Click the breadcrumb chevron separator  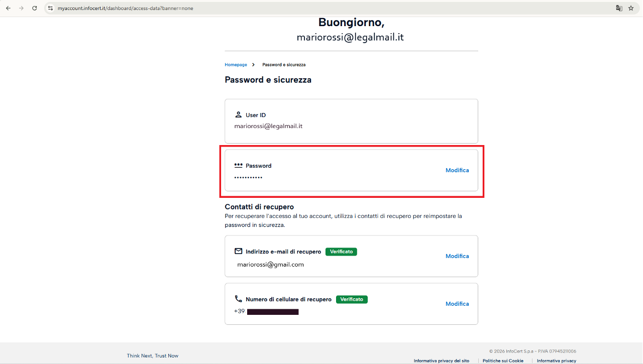(x=254, y=65)
